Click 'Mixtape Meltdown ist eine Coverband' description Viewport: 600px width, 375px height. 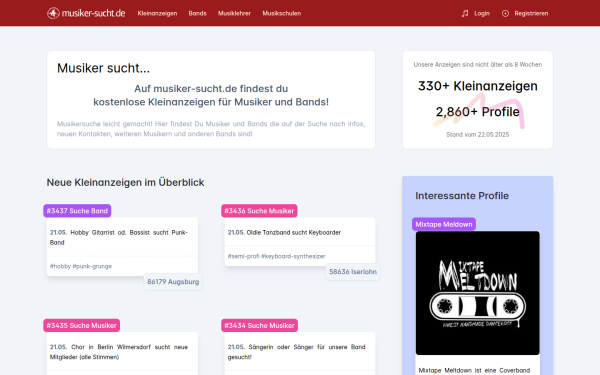pos(474,370)
